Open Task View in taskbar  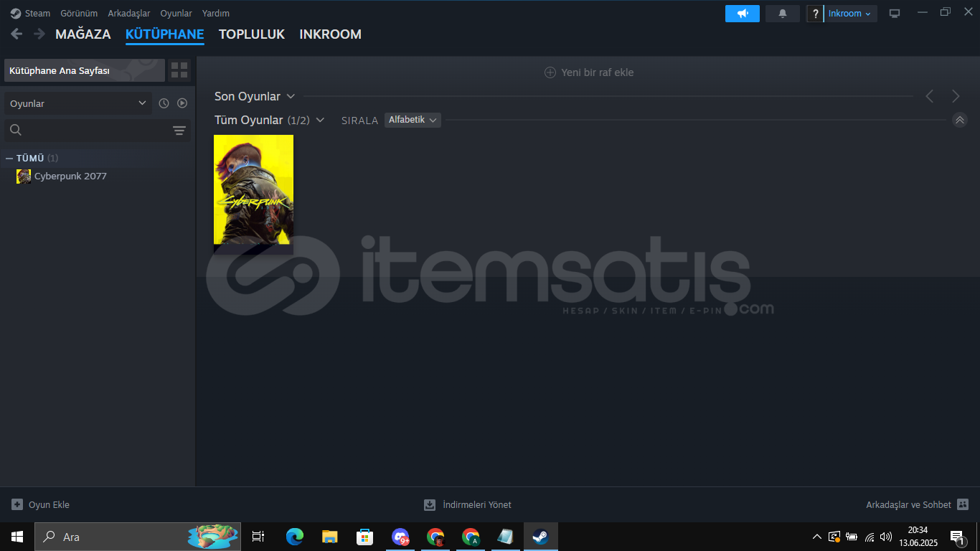coord(259,537)
